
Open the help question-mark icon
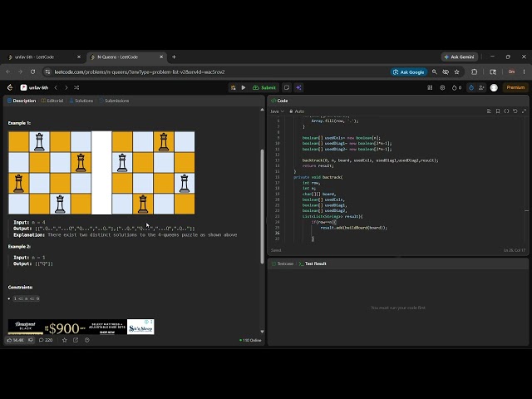(x=86, y=340)
